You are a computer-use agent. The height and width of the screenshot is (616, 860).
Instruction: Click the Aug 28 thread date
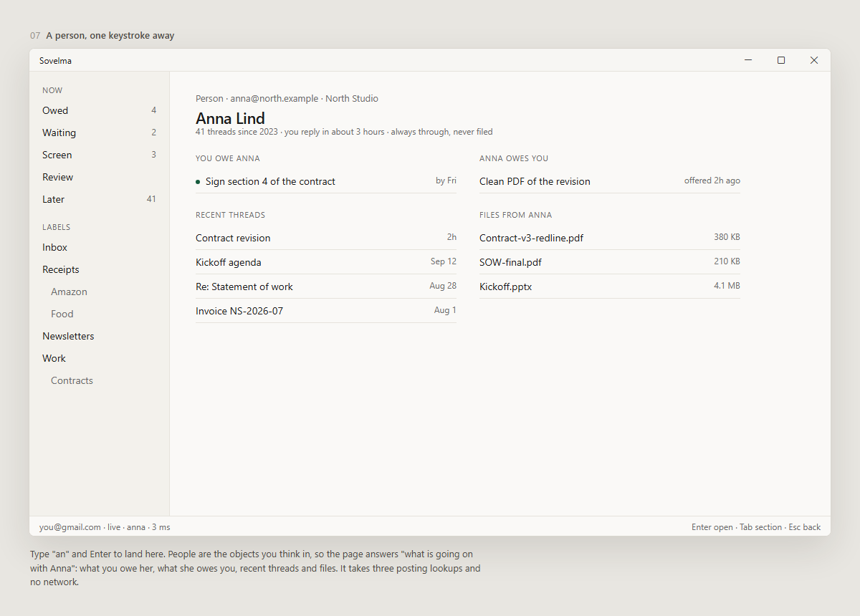443,286
